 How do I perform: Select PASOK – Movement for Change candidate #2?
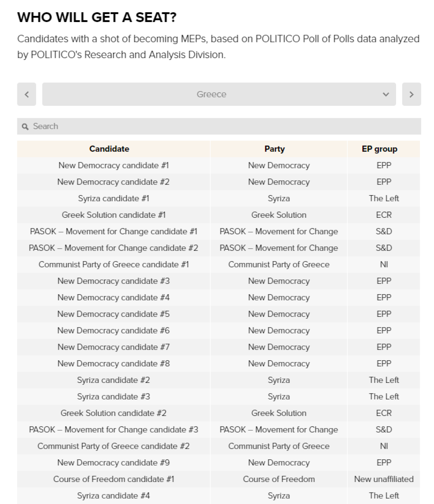pos(114,248)
